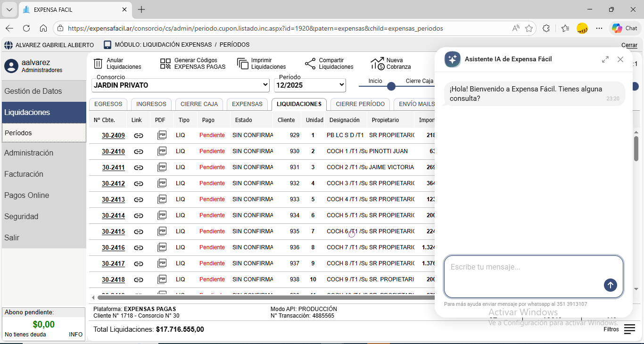Open the Filtros menu icon
The height and width of the screenshot is (344, 644).
629,329
